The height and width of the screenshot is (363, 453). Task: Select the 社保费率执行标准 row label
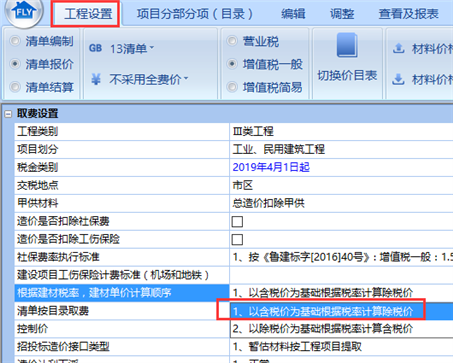click(58, 257)
